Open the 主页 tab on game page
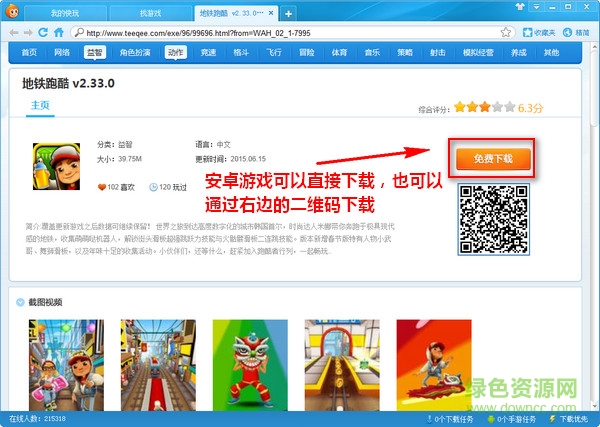The height and width of the screenshot is (427, 600). (x=40, y=105)
